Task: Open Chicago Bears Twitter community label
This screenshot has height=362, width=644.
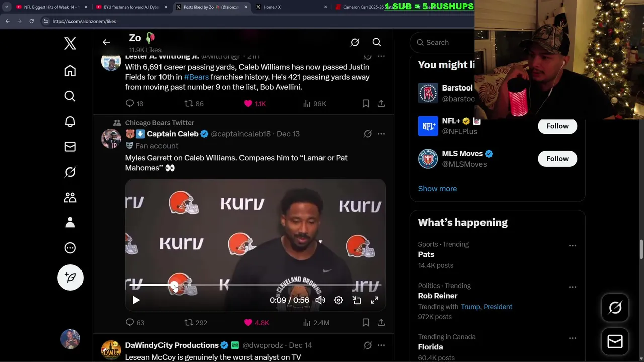Action: click(x=159, y=123)
